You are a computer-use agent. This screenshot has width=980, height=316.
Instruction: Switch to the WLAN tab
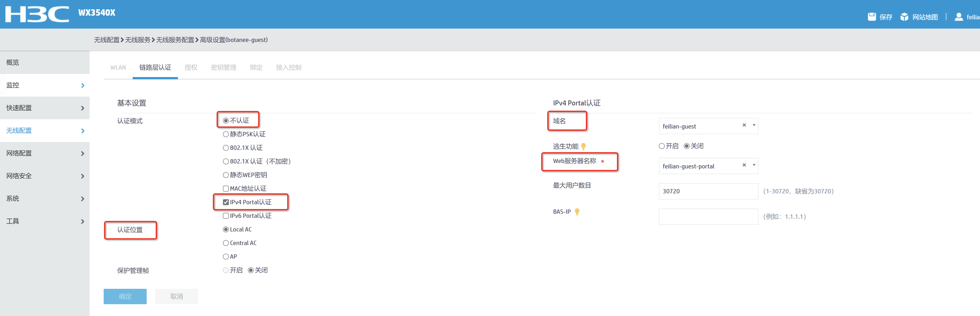click(x=118, y=68)
